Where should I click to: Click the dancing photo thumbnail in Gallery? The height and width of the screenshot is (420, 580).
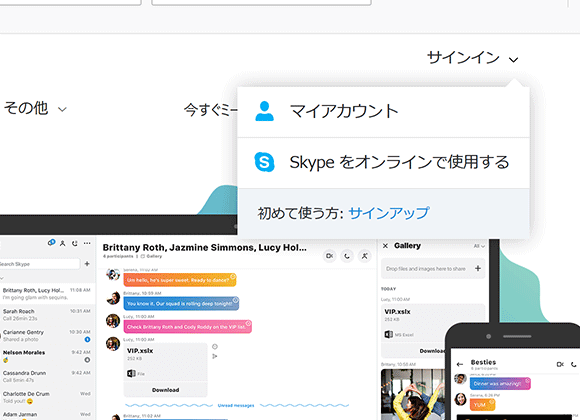tap(413, 394)
